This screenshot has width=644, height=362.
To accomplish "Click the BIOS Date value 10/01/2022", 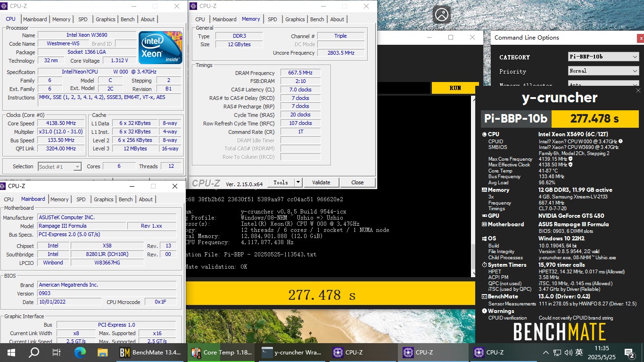I will 69,302.
